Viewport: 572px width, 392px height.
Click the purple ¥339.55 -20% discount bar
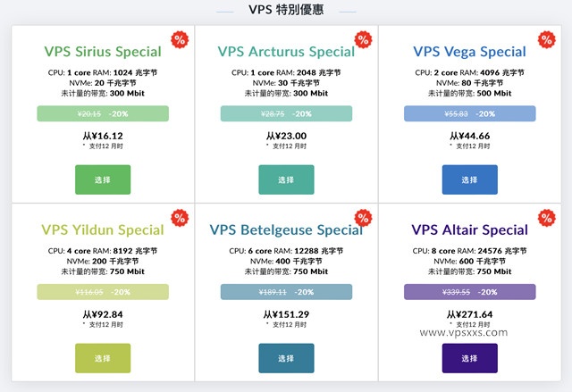pyautogui.click(x=470, y=292)
